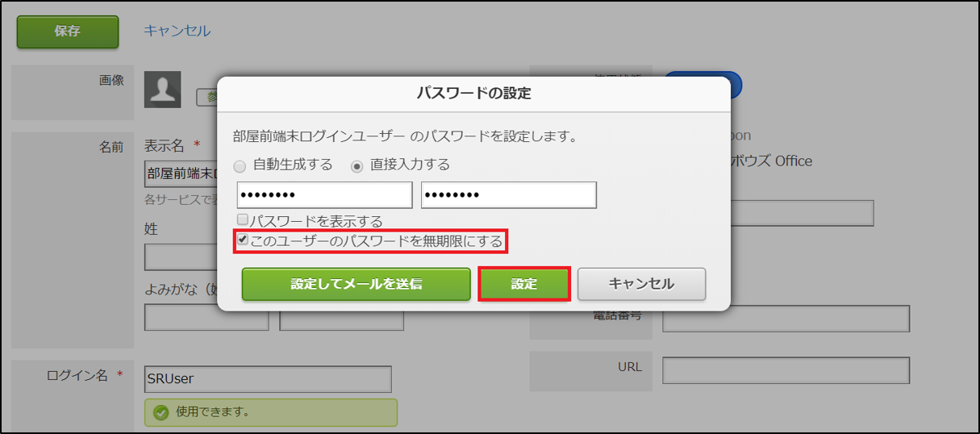
Task: Click the 表示名 input field
Action: [180, 173]
